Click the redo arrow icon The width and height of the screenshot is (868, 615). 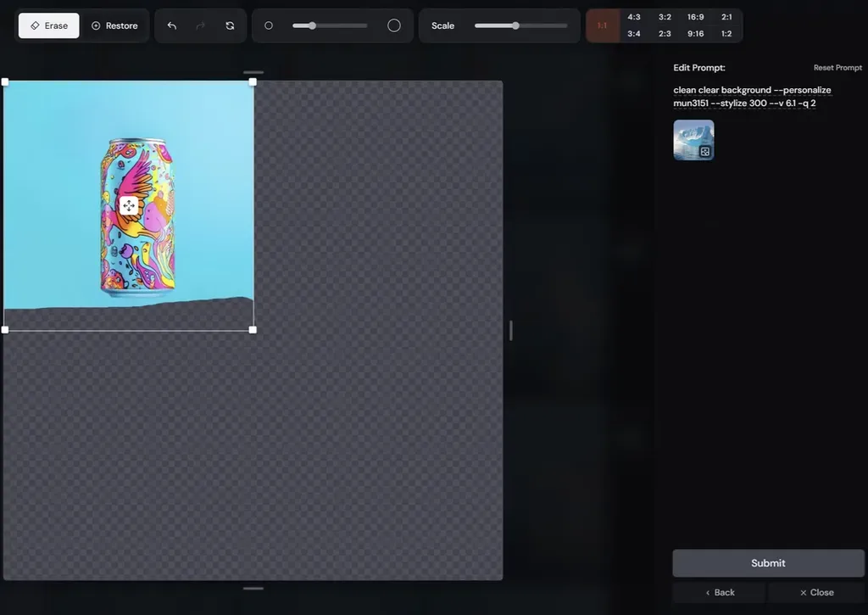point(201,25)
